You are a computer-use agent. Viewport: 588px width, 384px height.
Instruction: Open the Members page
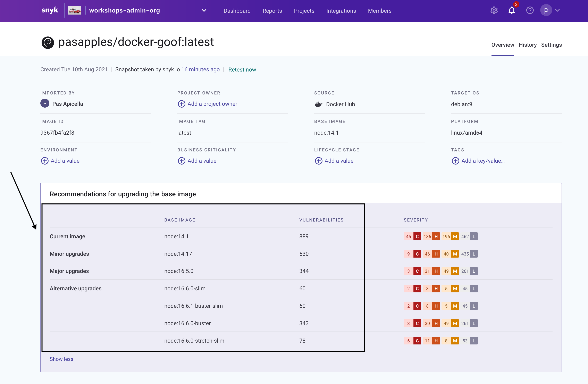click(x=379, y=11)
